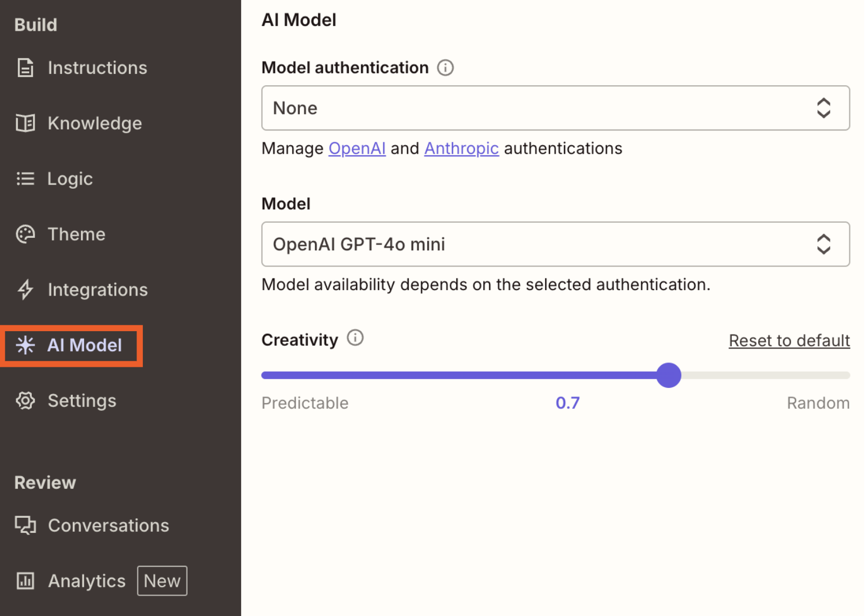Select the Instructions icon in sidebar
Viewport: 865px width, 616px height.
pos(25,68)
